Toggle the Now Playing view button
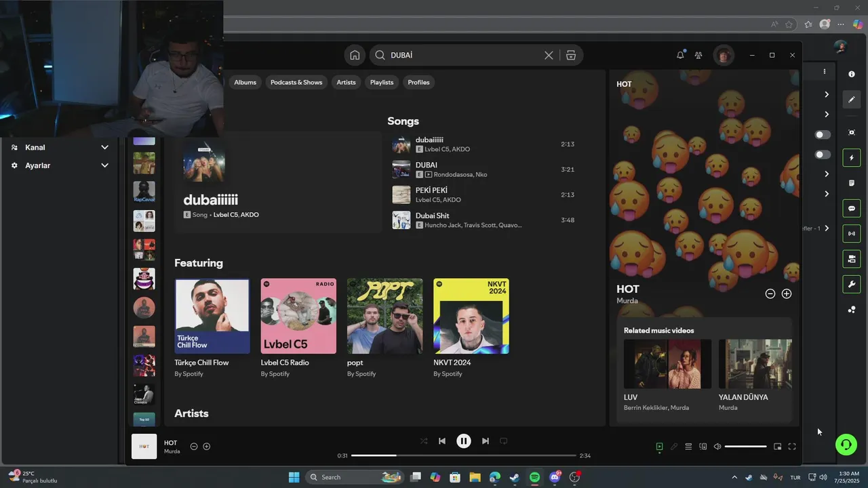 coord(659,447)
